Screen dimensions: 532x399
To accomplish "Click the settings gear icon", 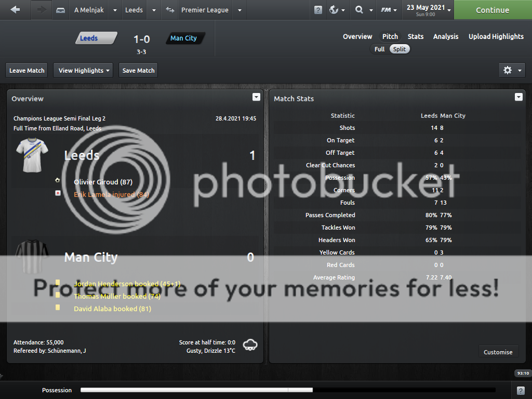I will pos(508,70).
